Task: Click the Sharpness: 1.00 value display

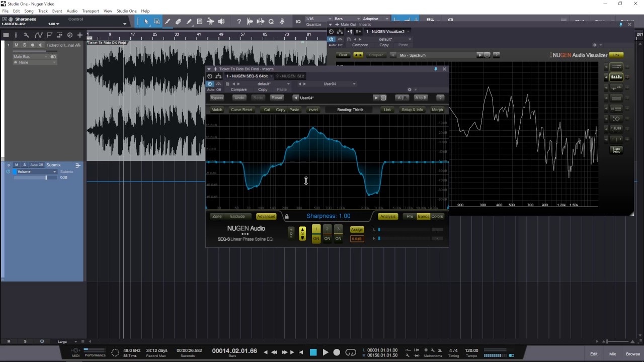Action: 329,216
